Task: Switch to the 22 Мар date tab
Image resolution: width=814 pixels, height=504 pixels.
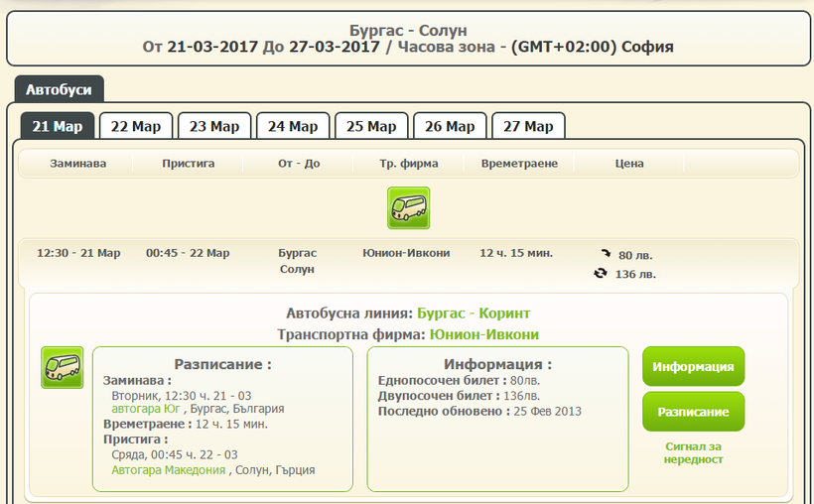Action: (136, 126)
